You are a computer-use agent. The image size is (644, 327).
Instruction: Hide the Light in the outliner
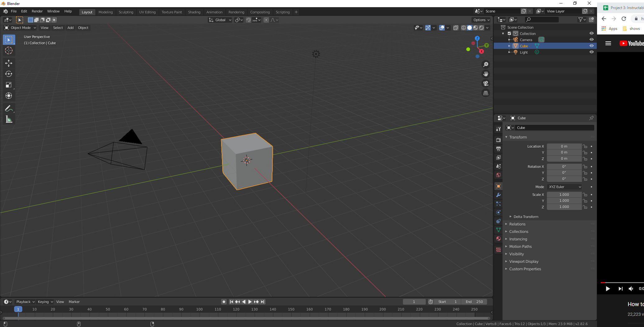tap(592, 52)
